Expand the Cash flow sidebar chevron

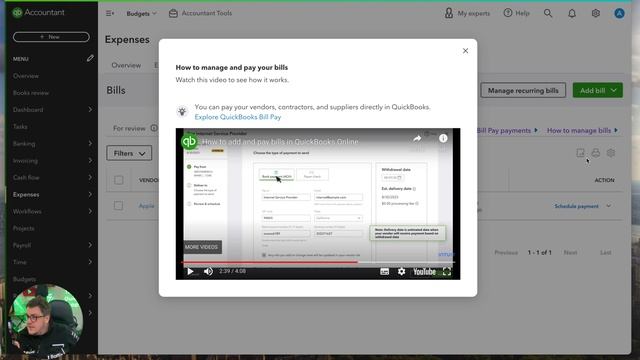pos(90,177)
